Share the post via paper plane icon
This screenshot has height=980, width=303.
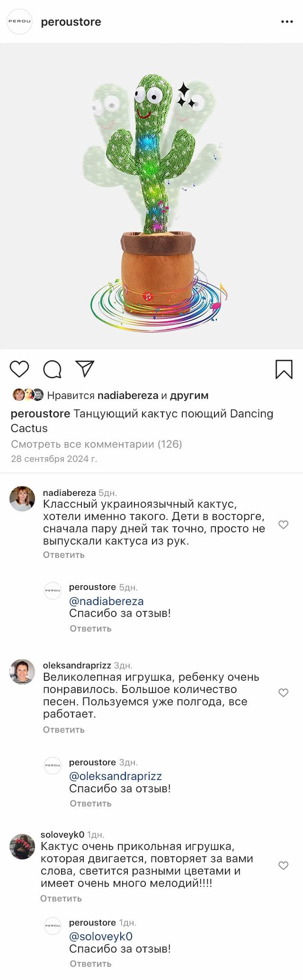85,369
